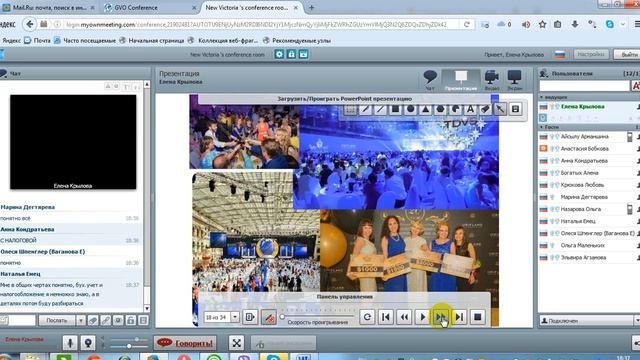640x360 pixels.
Task: Select the eraser tool in drawing toolbar
Action: [x=485, y=109]
